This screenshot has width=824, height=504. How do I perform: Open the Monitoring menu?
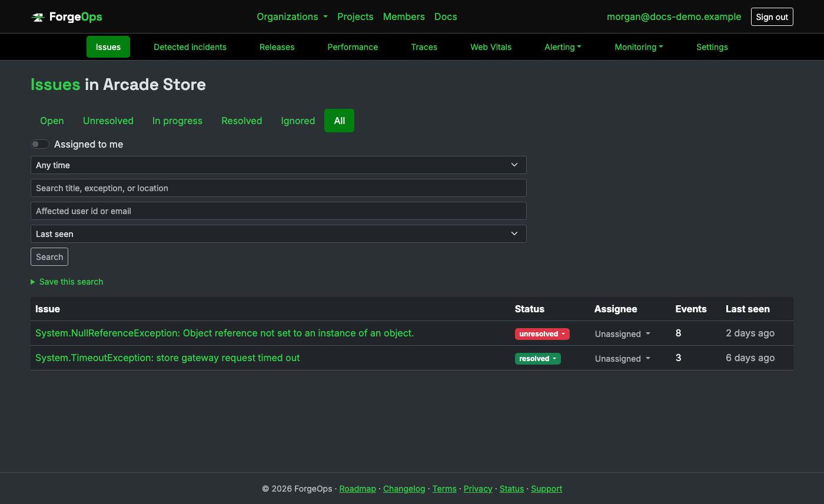[x=639, y=47]
